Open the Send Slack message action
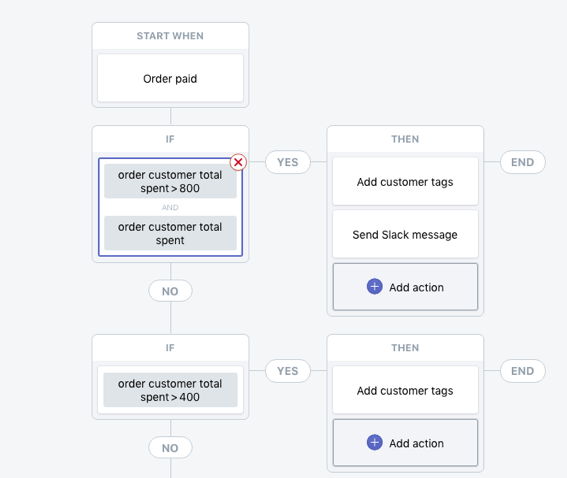Image resolution: width=567 pixels, height=478 pixels. 405,234
